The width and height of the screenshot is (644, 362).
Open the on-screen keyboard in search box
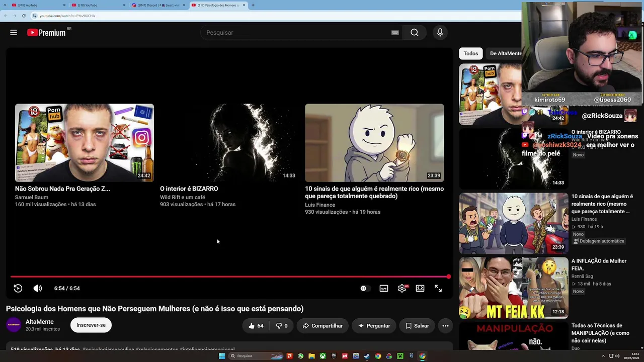[x=395, y=33]
